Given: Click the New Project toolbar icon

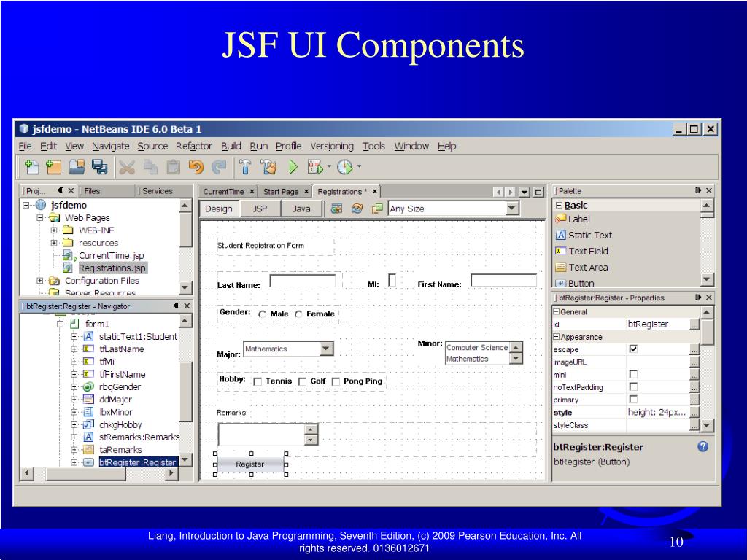Looking at the screenshot, I should tap(53, 167).
